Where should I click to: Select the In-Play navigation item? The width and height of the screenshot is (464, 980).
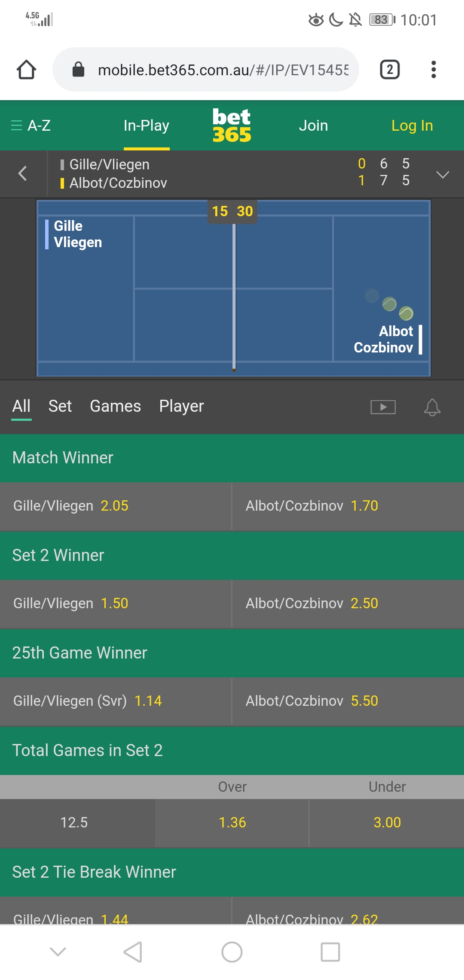click(147, 126)
